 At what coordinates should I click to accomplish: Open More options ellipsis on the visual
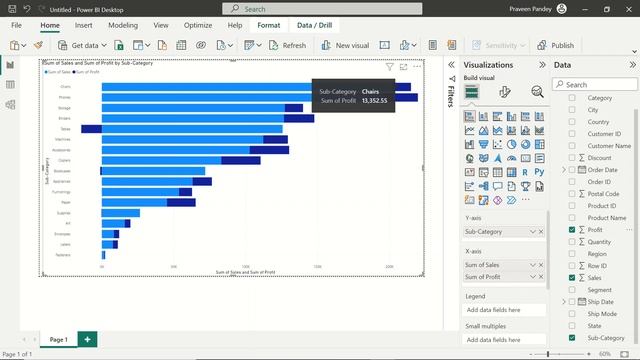[417, 67]
